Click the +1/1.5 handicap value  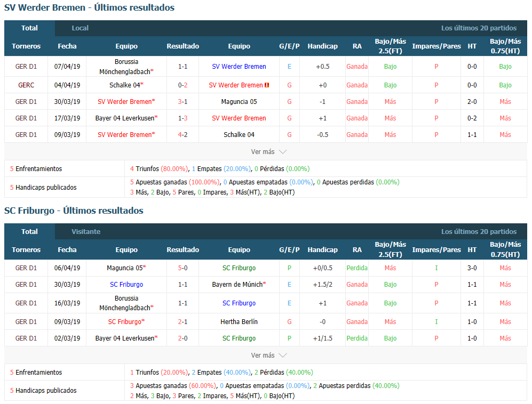(x=323, y=338)
